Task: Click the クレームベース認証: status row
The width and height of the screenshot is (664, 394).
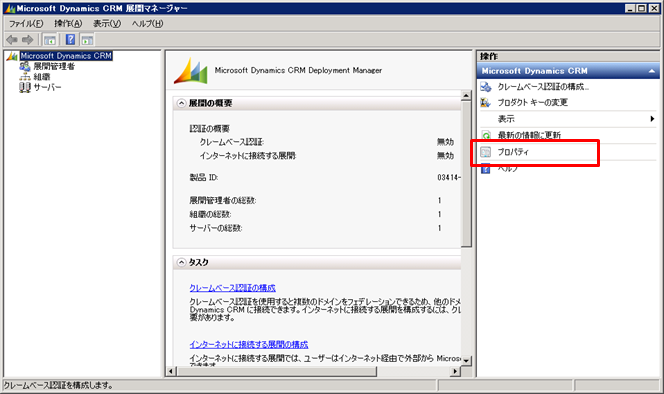Action: 326,142
